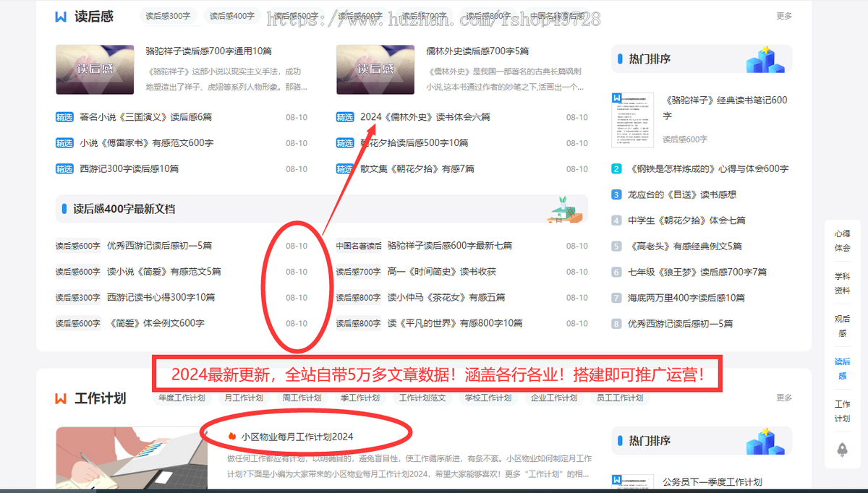This screenshot has width=868, height=493.
Task: Click the orange W logo beside 工作计划
Action: 61,398
